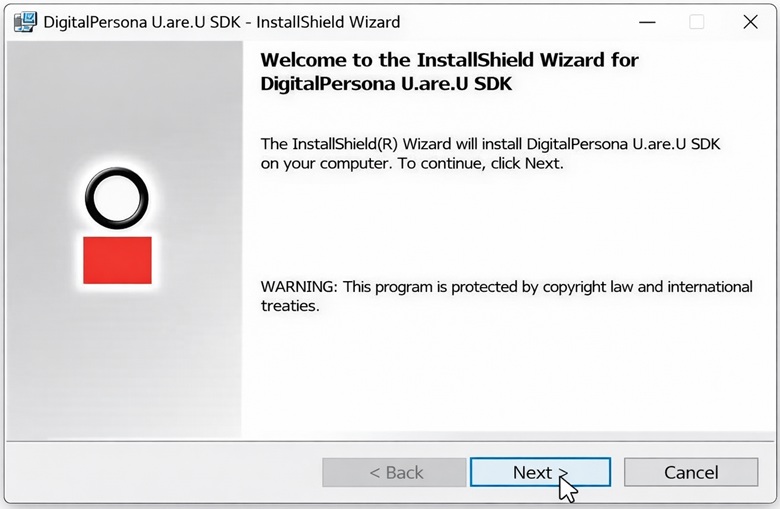
Task: Close the installer with the X button
Action: 750,22
